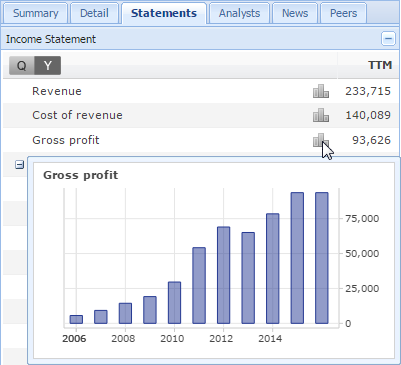Image resolution: width=401 pixels, height=365 pixels.
Task: Open the Detail tab
Action: [94, 13]
